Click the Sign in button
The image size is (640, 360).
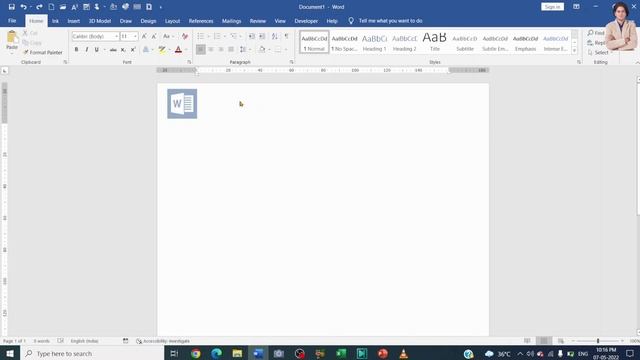click(x=553, y=7)
